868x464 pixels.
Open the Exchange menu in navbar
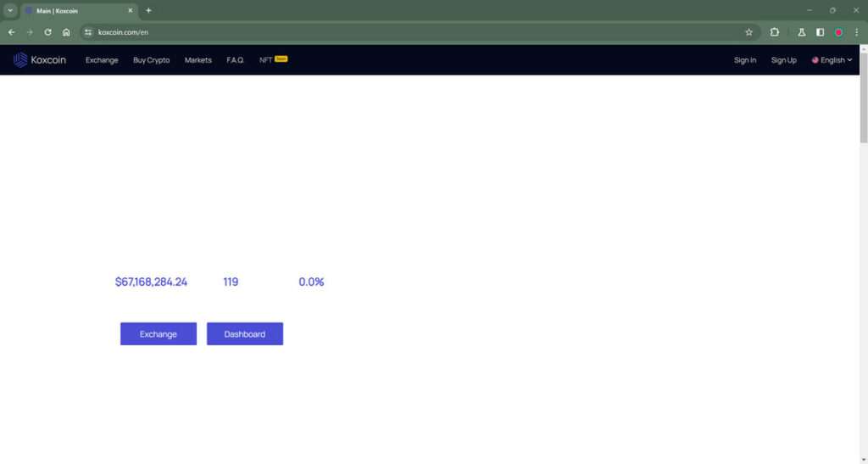102,59
